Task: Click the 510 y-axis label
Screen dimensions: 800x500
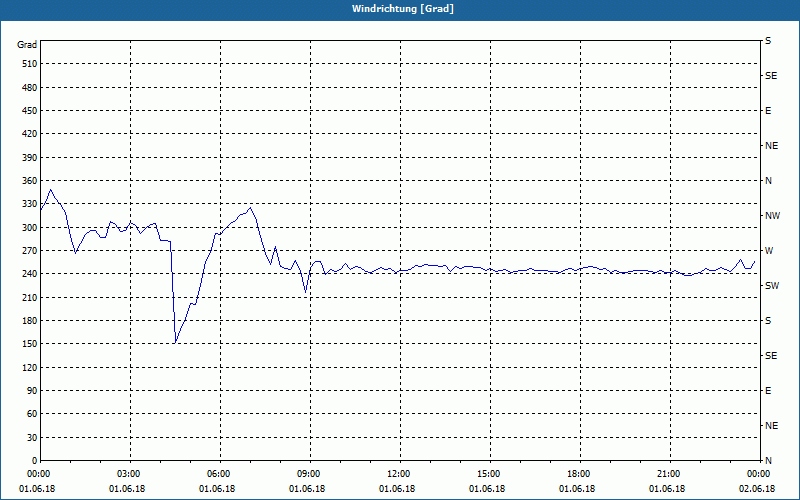Action: coord(30,64)
